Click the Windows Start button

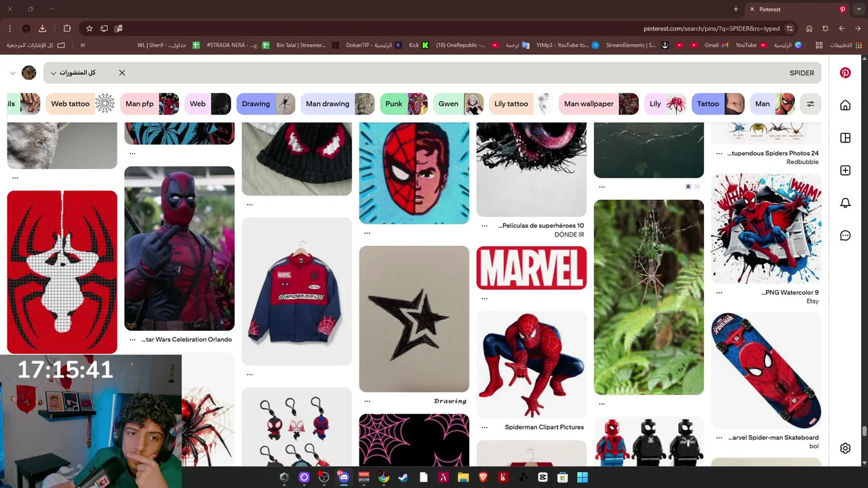pos(583,477)
